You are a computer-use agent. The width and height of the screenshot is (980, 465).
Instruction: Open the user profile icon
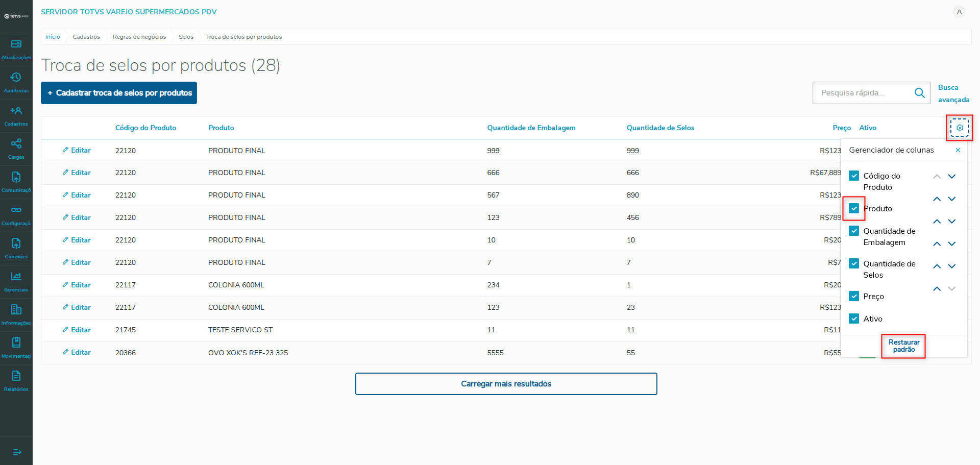coord(959,12)
